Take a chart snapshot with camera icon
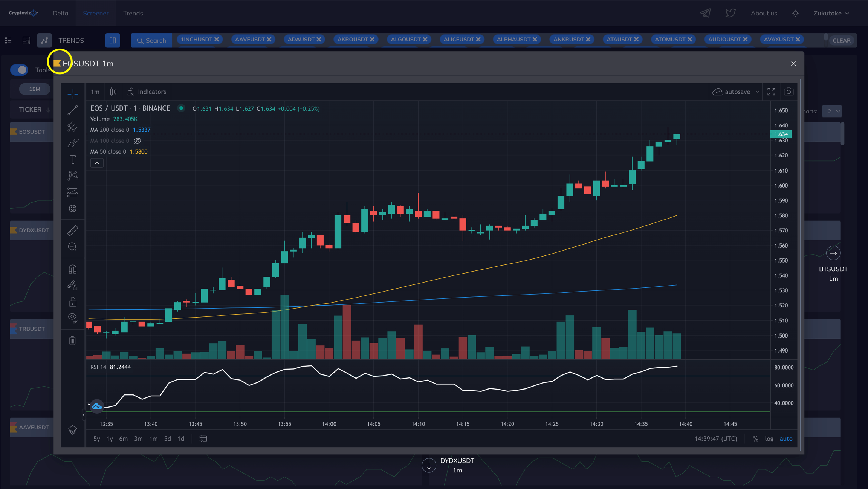Screen dimensions: 868x489 click(x=788, y=92)
